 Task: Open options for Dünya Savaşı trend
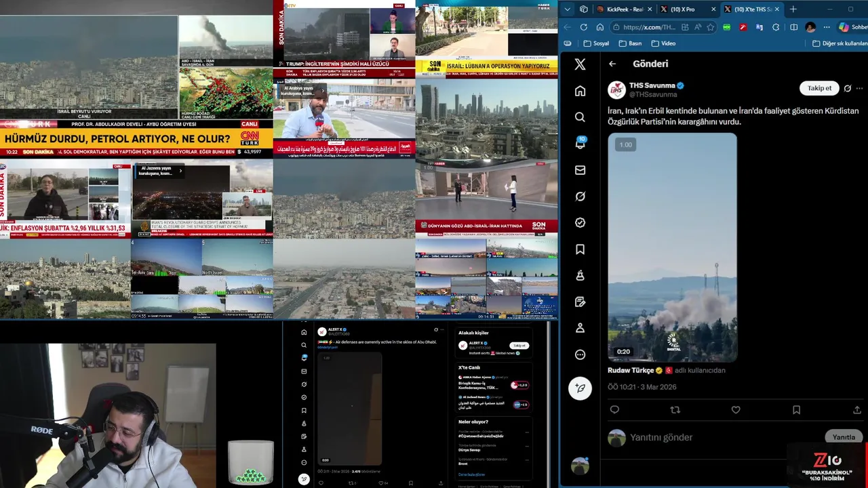tap(527, 447)
